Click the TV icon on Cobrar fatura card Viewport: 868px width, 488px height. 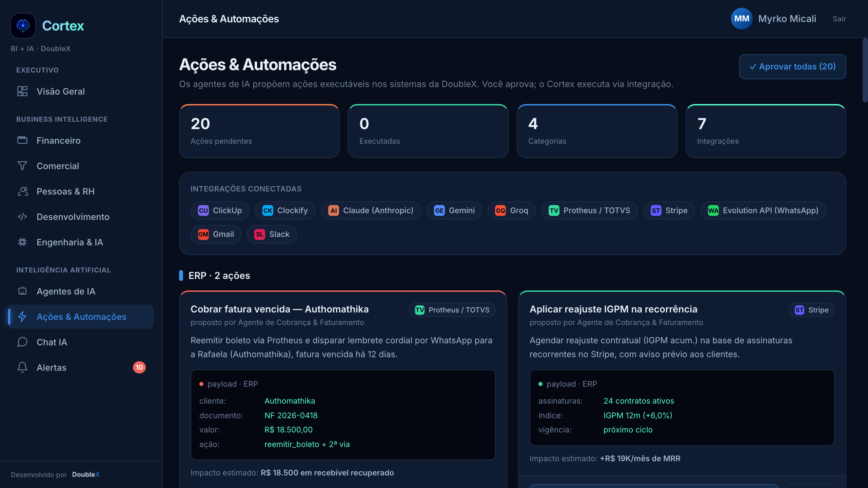(420, 310)
